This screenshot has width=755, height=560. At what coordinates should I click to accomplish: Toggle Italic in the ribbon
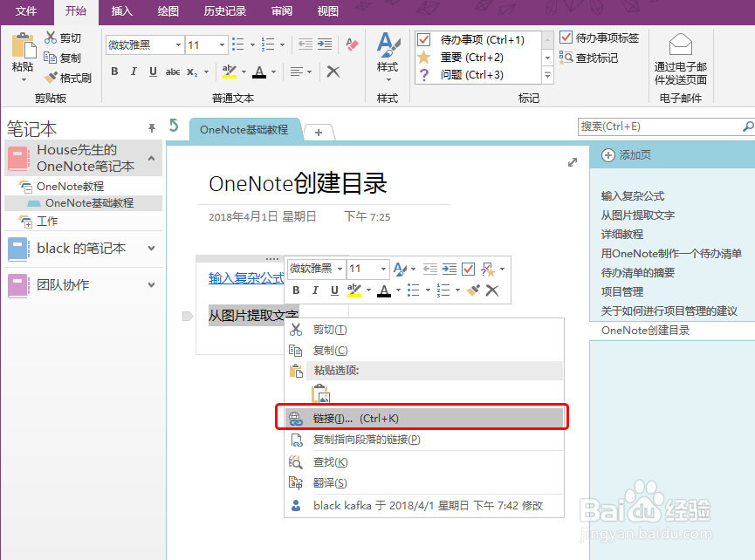click(134, 72)
